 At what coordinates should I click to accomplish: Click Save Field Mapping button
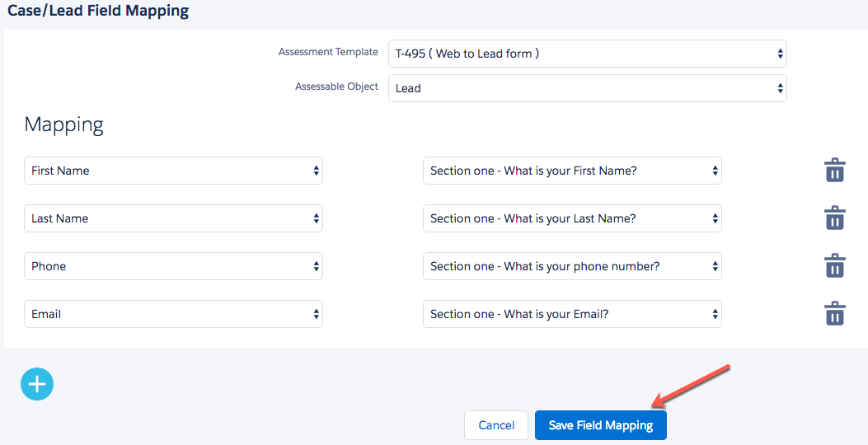pyautogui.click(x=600, y=425)
